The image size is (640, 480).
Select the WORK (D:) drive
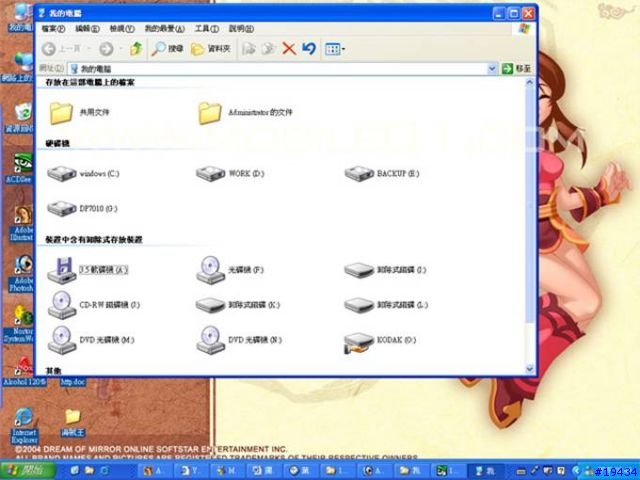coord(230,173)
